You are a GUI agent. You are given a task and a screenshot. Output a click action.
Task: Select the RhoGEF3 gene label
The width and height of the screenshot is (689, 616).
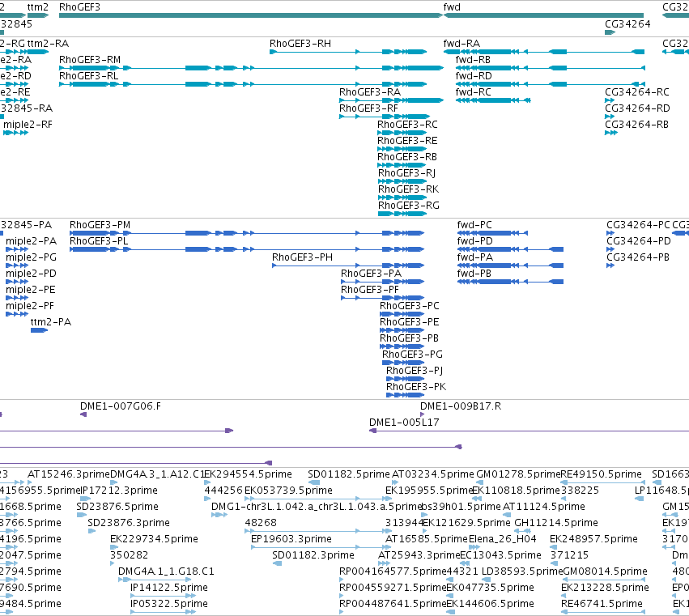tap(79, 7)
